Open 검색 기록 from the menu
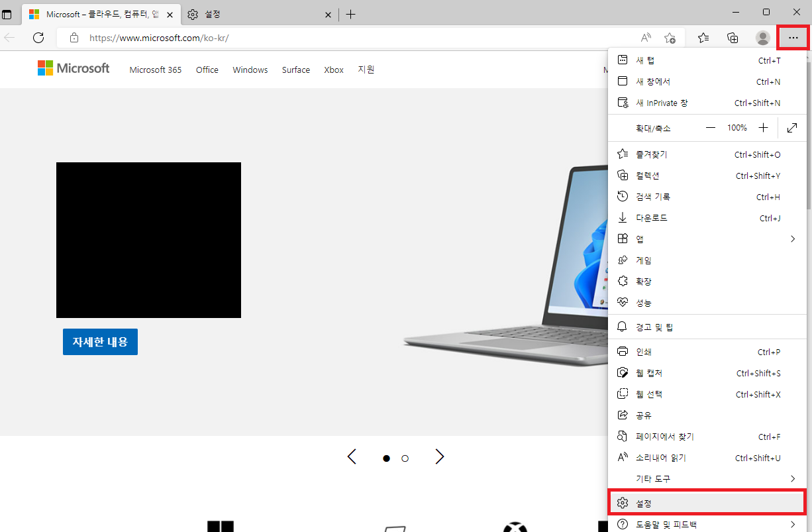 coord(707,197)
